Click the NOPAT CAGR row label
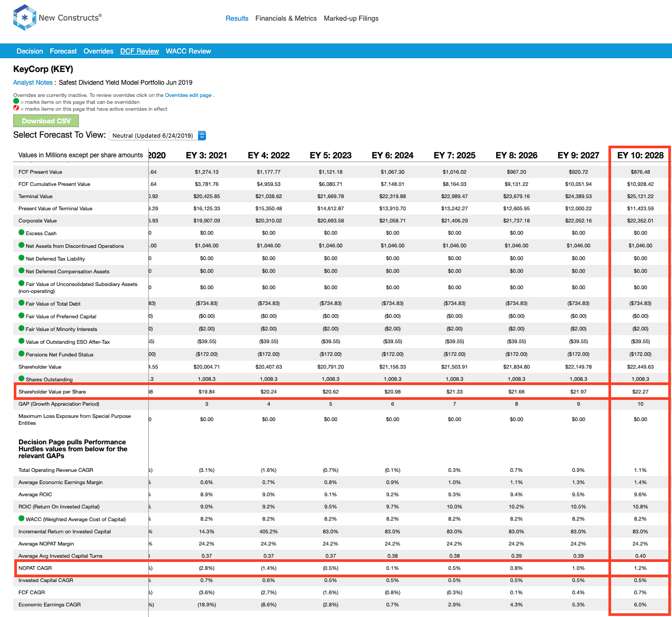This screenshot has height=617, width=672. (x=35, y=568)
